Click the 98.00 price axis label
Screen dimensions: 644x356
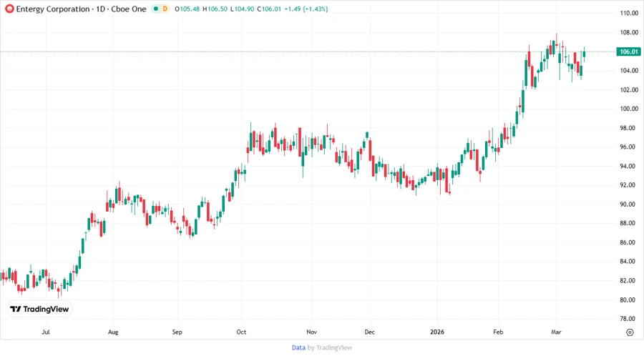point(629,128)
